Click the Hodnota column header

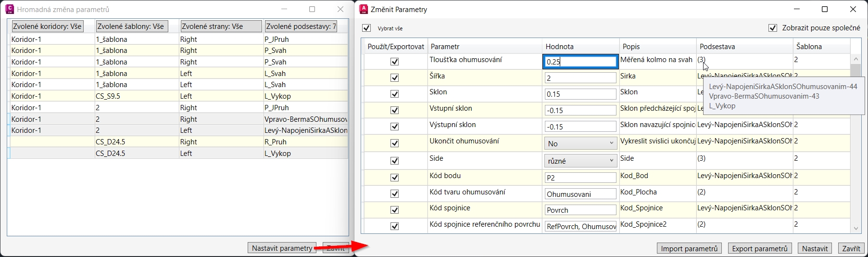tap(580, 47)
